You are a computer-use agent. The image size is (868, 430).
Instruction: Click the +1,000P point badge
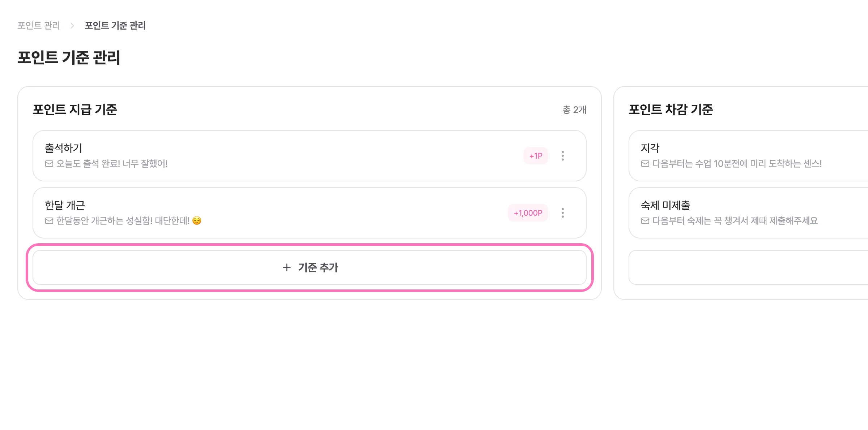point(528,213)
